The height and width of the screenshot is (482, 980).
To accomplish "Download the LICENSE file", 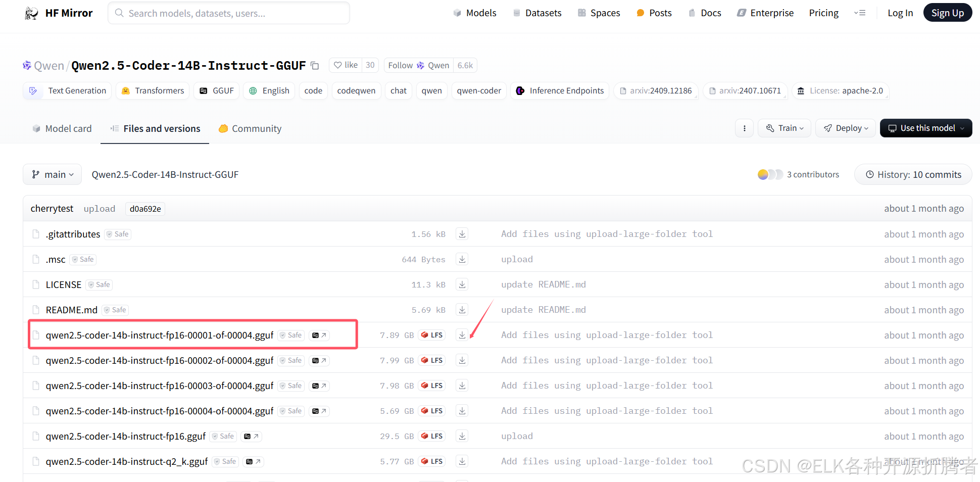I will (462, 284).
